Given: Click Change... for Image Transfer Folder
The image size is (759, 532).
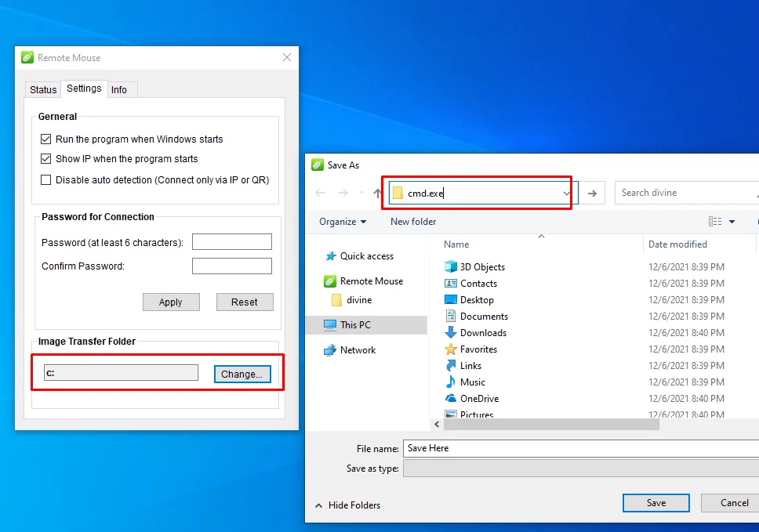Looking at the screenshot, I should click(x=242, y=374).
